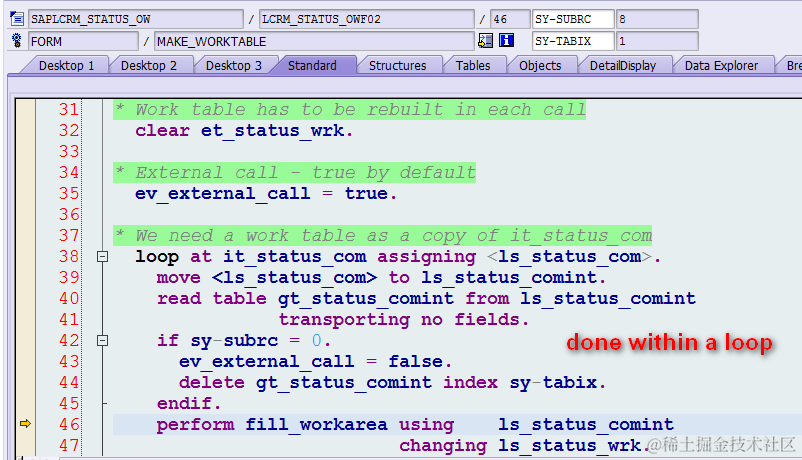The height and width of the screenshot is (460, 802).
Task: Click the yellow current-line arrow at line 46
Action: pyautogui.click(x=26, y=424)
